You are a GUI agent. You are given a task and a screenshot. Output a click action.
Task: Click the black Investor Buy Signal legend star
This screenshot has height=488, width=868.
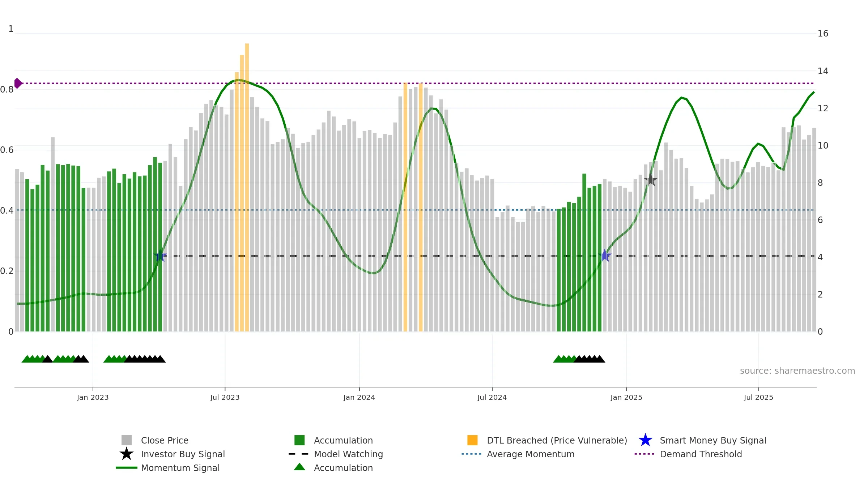(x=127, y=454)
